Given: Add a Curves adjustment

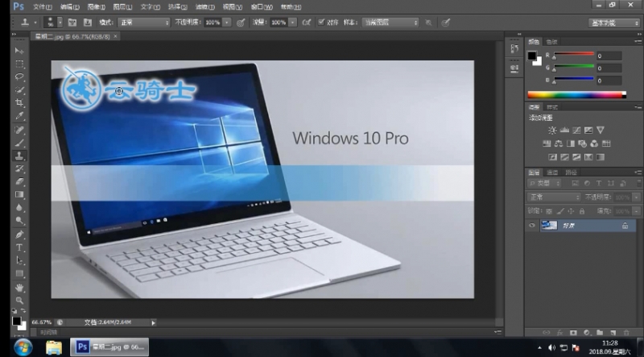Looking at the screenshot, I should click(x=576, y=130).
